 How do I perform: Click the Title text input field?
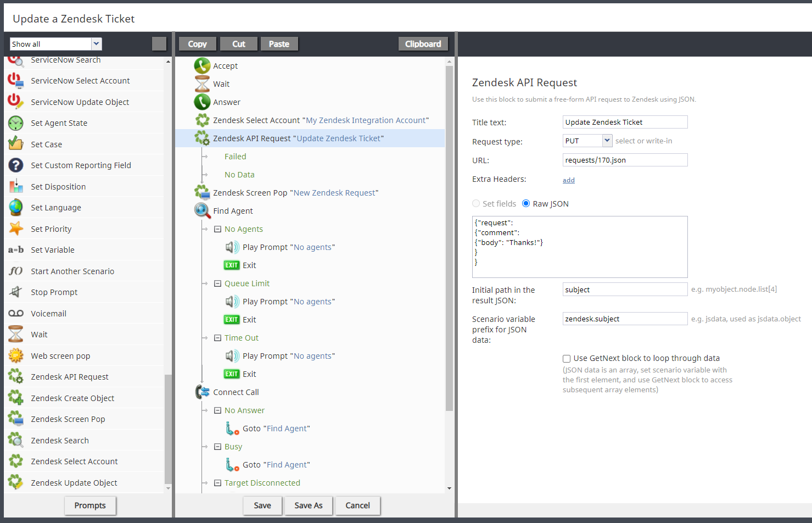[625, 122]
